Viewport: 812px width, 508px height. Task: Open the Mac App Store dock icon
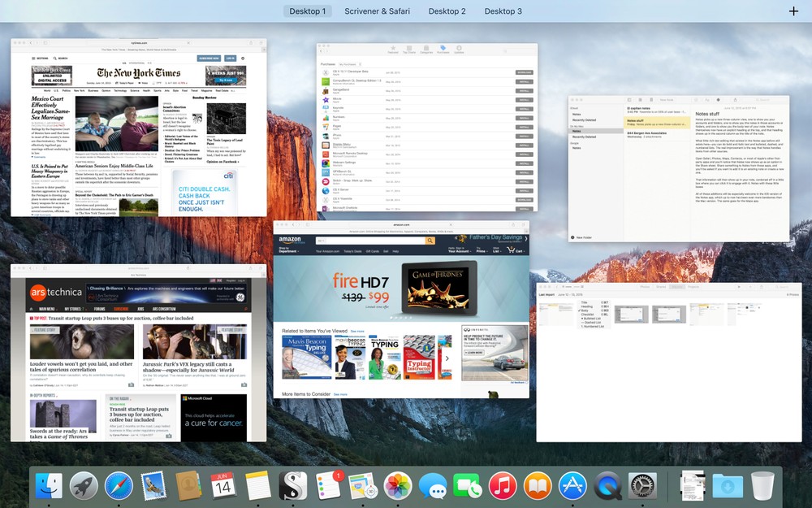pyautogui.click(x=572, y=486)
